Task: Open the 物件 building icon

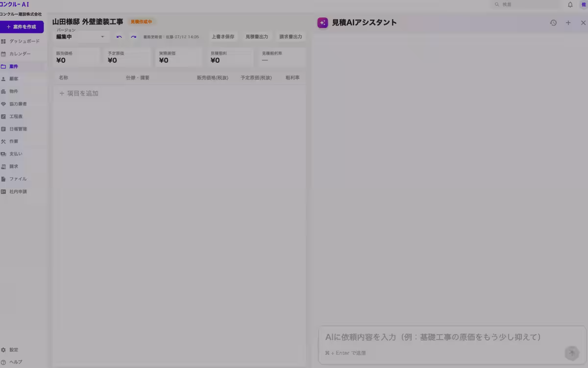Action: [3, 91]
